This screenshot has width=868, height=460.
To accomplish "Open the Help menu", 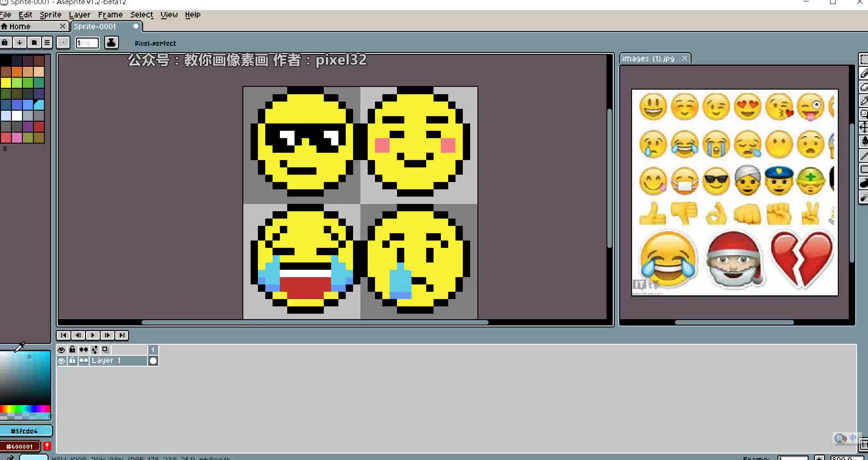I will point(193,15).
